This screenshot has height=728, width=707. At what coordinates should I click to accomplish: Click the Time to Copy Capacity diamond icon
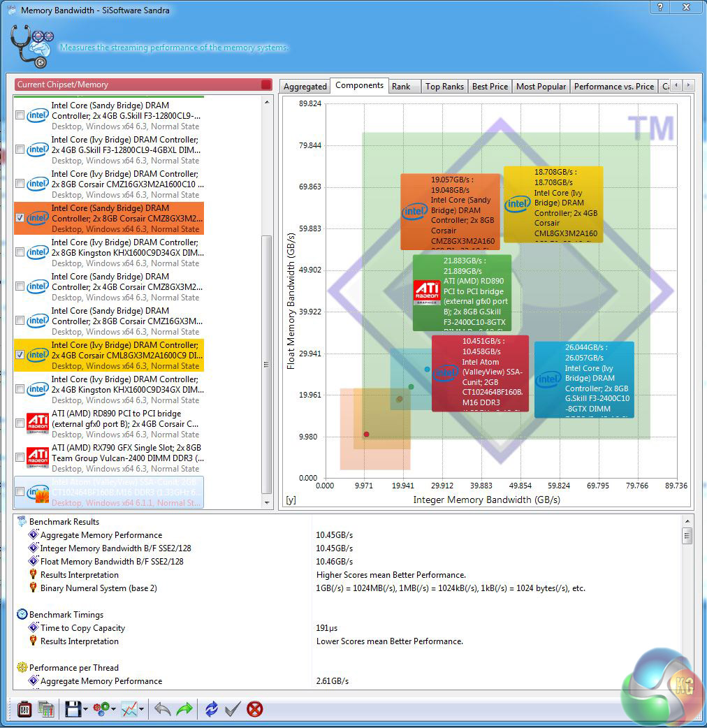pyautogui.click(x=33, y=627)
